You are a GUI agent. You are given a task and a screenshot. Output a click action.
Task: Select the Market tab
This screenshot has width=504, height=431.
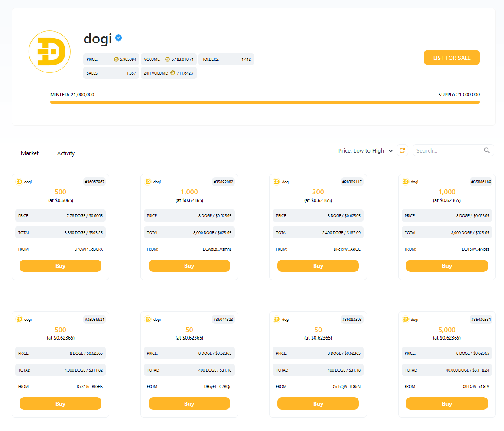tap(30, 153)
